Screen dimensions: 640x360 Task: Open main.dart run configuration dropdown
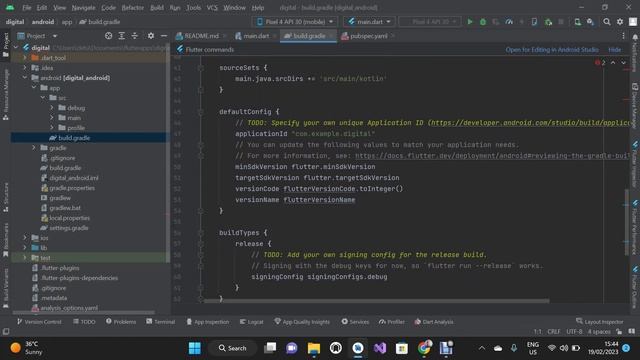[x=369, y=22]
